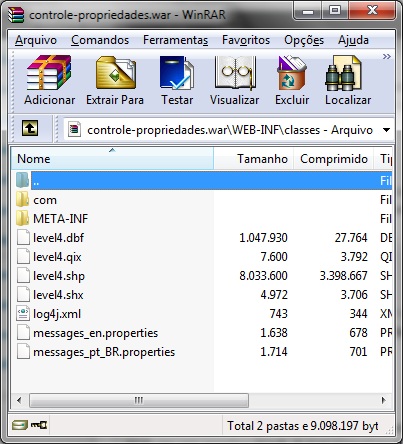Image resolution: width=403 pixels, height=444 pixels.
Task: Select the file level4.qix
Action: [x=204, y=257]
